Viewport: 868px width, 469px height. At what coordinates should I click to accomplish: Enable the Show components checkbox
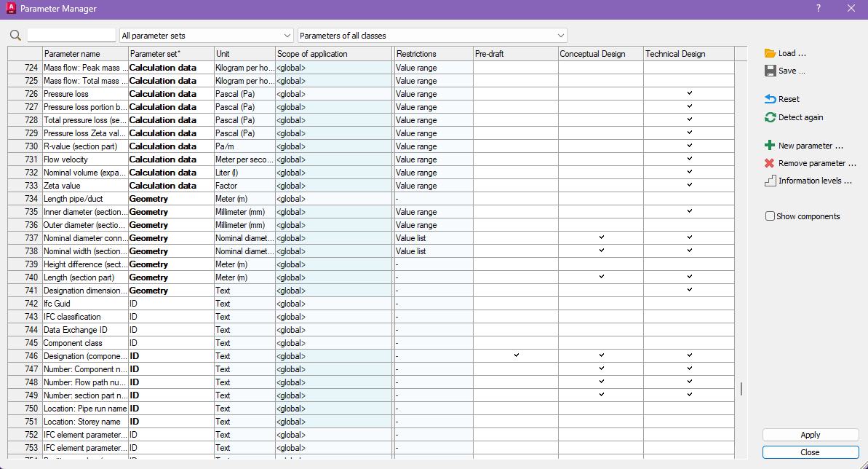(770, 216)
